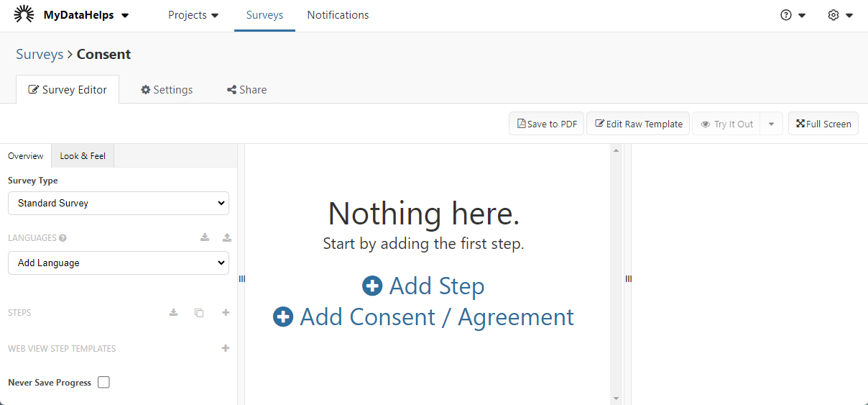868x405 pixels.
Task: Expand the Try It Out arrow dropdown
Action: click(771, 124)
